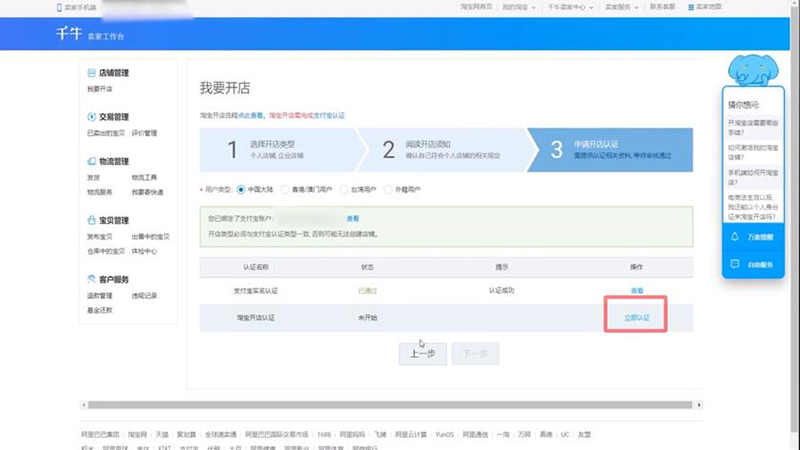Click the 下一步 button
The image size is (800, 450).
click(x=475, y=354)
